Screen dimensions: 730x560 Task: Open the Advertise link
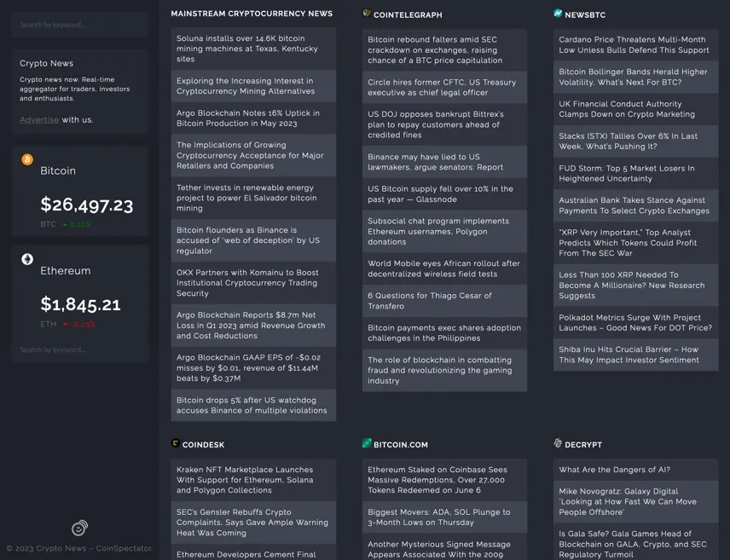coord(39,119)
